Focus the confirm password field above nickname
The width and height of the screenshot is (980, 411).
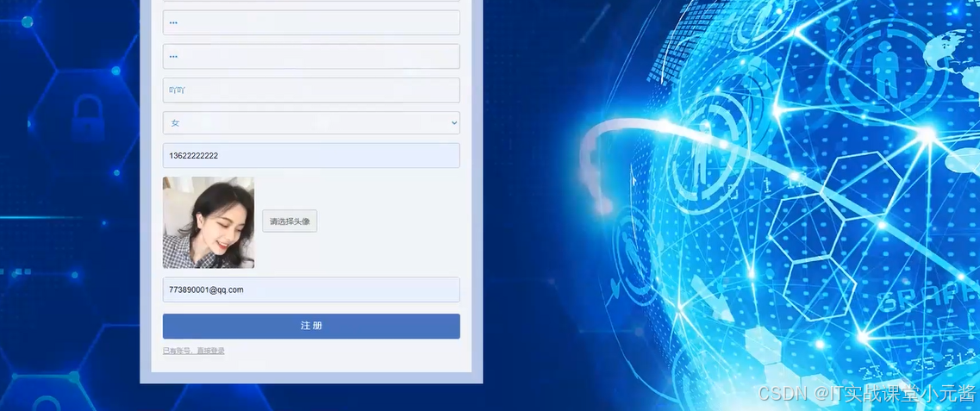point(311,56)
